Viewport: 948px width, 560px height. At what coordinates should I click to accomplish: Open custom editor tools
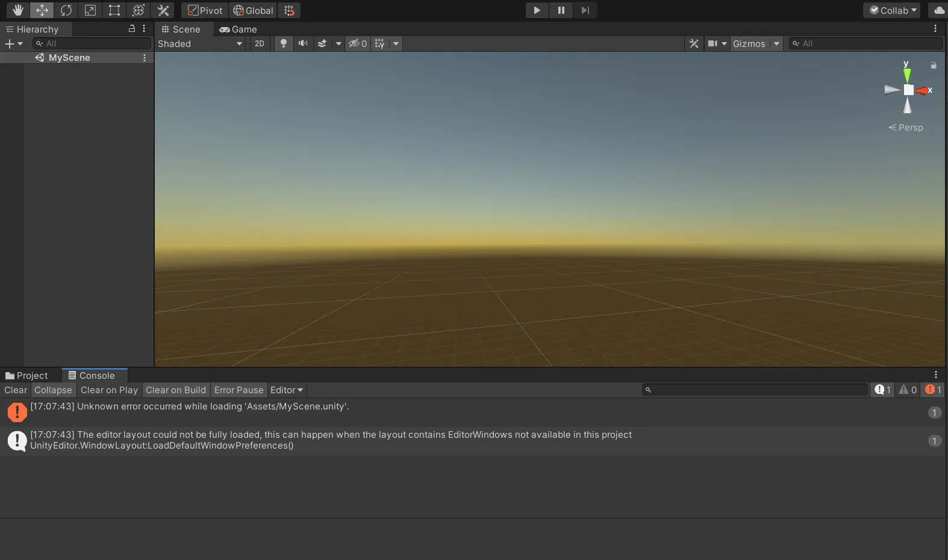click(163, 10)
